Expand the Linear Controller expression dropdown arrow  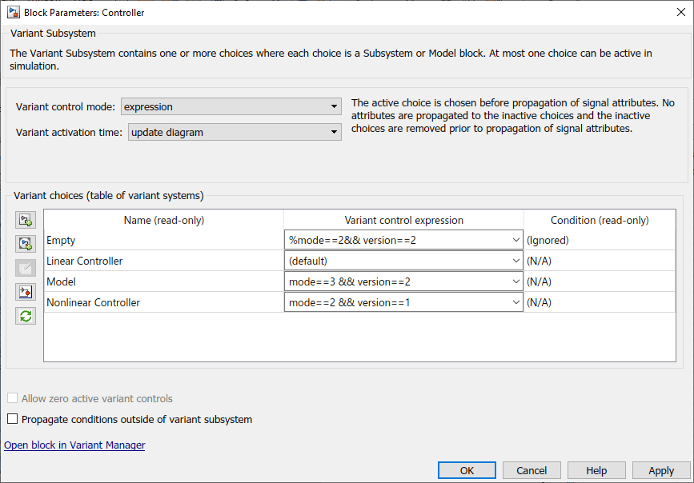pyautogui.click(x=515, y=261)
